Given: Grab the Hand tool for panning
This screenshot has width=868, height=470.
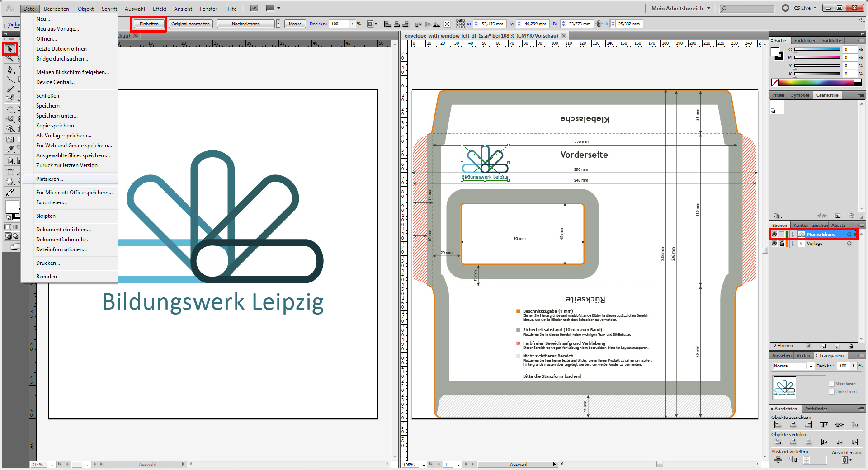Looking at the screenshot, I should (10, 181).
